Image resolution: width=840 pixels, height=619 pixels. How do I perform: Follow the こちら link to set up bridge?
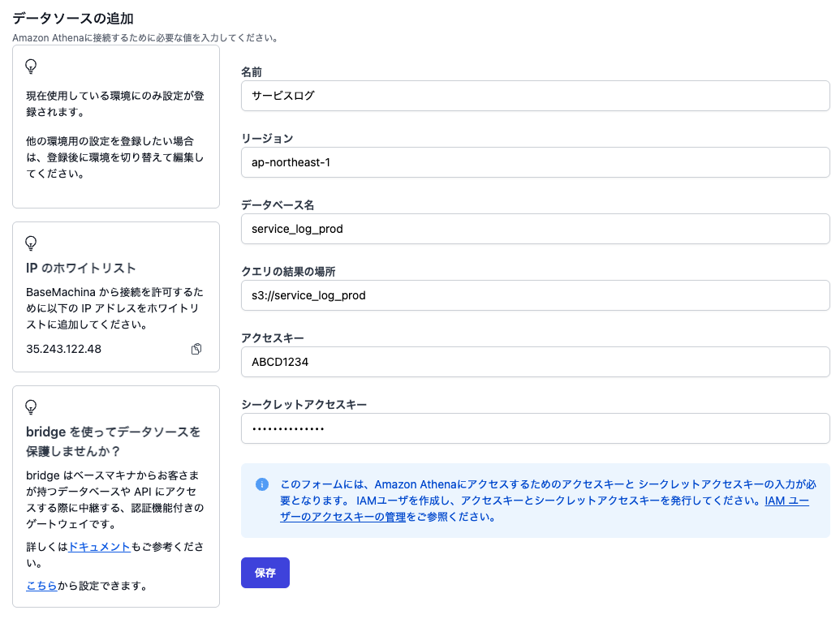tap(41, 586)
